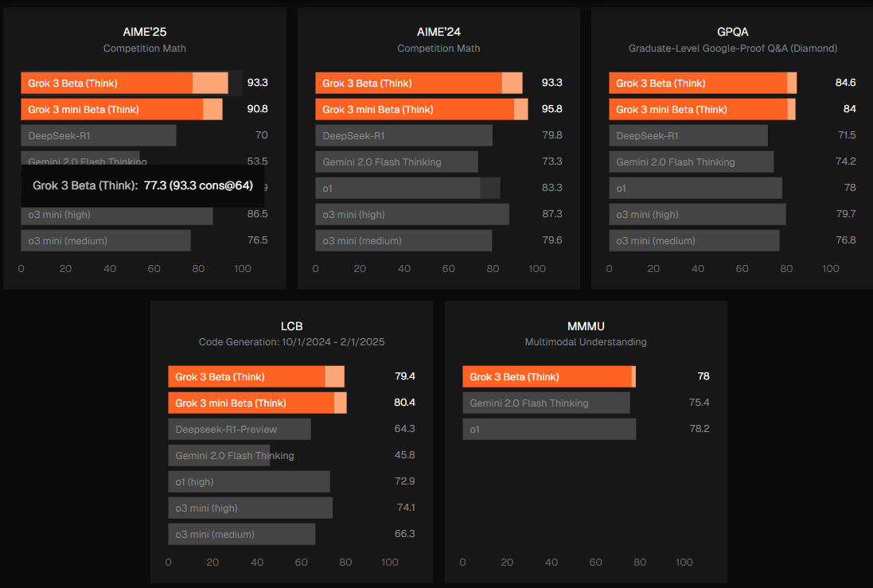
Task: Select the o1 bar in AIME'24 chart
Action: [407, 189]
